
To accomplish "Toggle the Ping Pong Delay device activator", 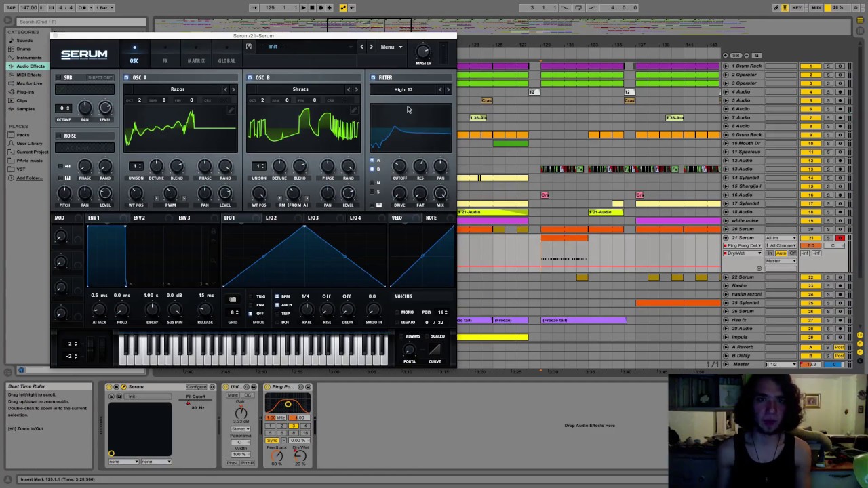I will click(x=269, y=387).
